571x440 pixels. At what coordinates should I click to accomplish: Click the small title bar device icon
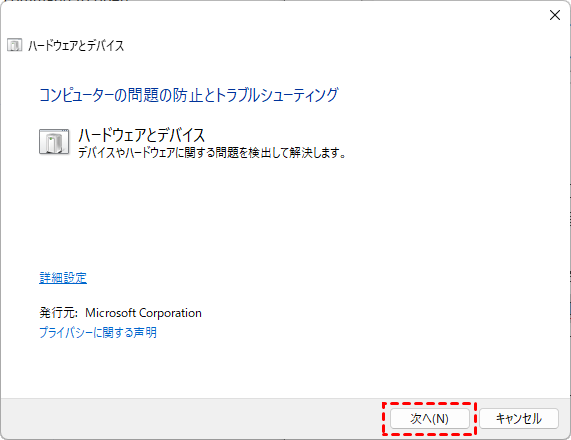pyautogui.click(x=15, y=45)
